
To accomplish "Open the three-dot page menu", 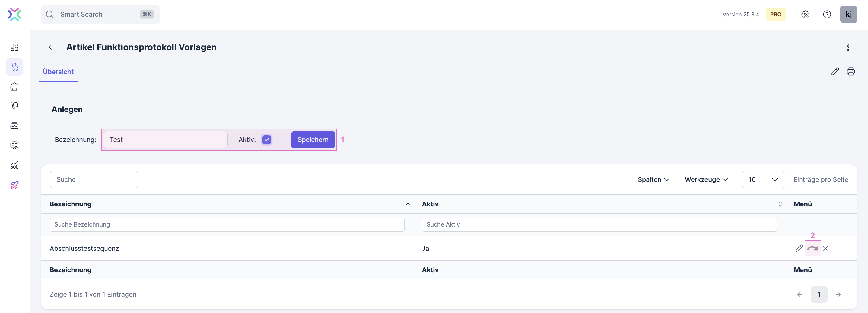I will 847,47.
